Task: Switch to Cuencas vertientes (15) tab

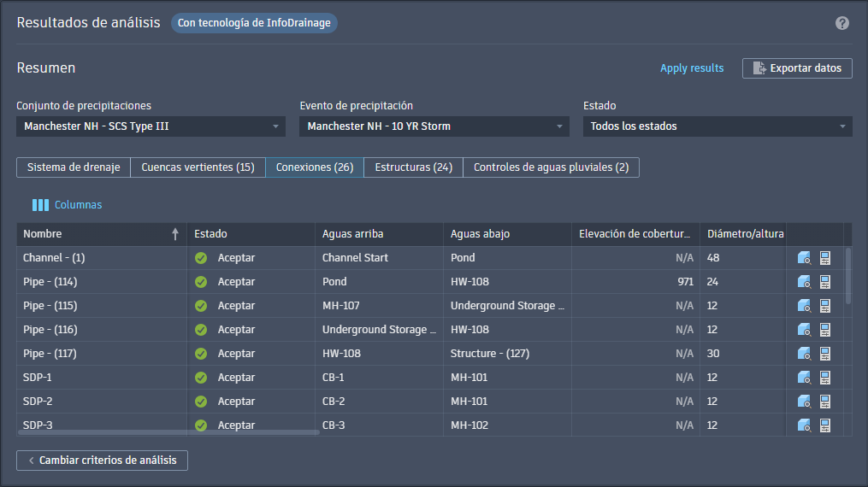Action: tap(198, 167)
